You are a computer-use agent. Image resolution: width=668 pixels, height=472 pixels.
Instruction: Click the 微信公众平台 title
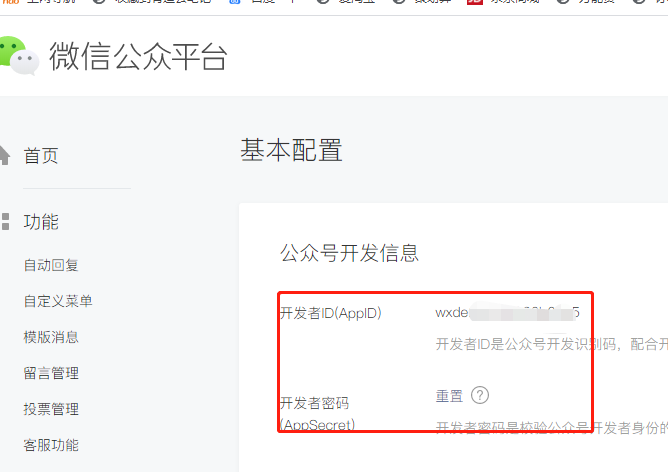coord(138,56)
